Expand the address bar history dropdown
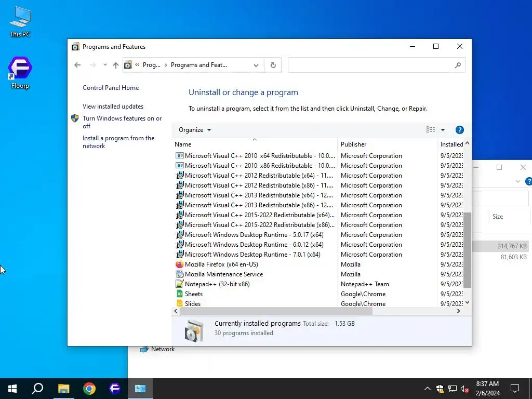The image size is (532, 399). (x=256, y=65)
